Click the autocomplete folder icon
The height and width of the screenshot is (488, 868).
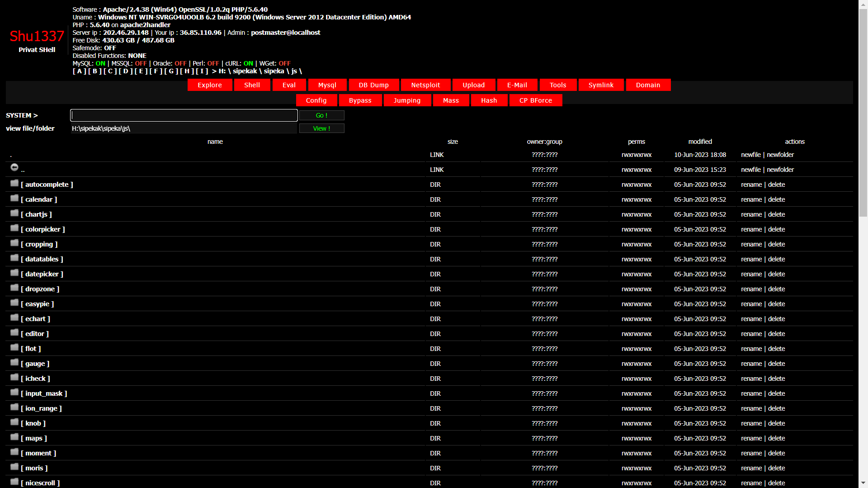pyautogui.click(x=14, y=183)
